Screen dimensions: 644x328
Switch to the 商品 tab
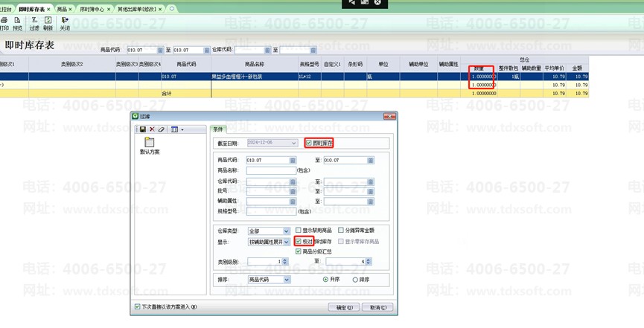[62, 10]
